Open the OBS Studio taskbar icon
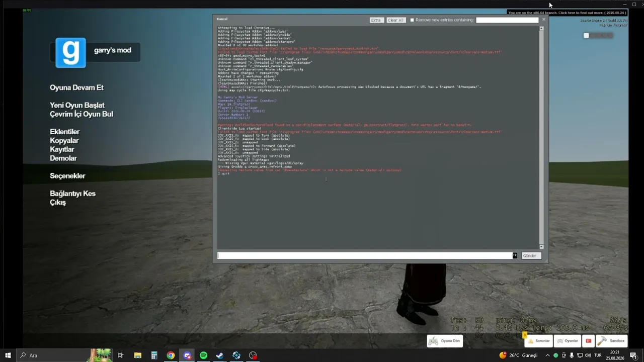The width and height of the screenshot is (644, 362). point(253,355)
